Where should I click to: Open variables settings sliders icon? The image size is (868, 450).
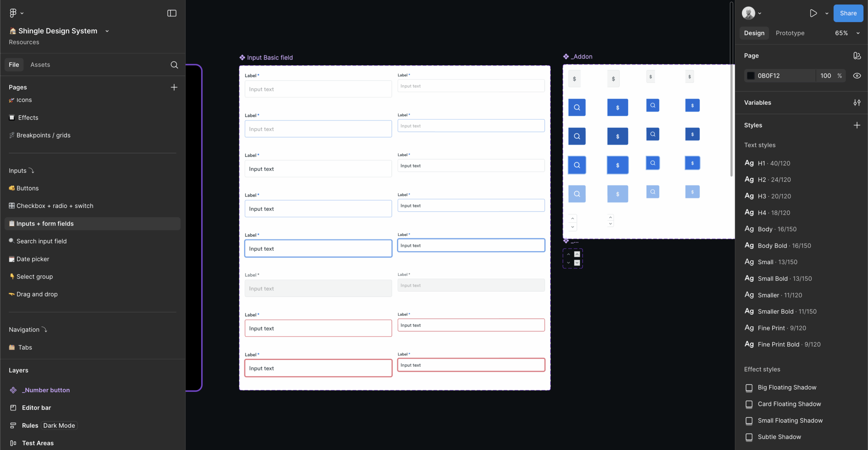point(857,102)
